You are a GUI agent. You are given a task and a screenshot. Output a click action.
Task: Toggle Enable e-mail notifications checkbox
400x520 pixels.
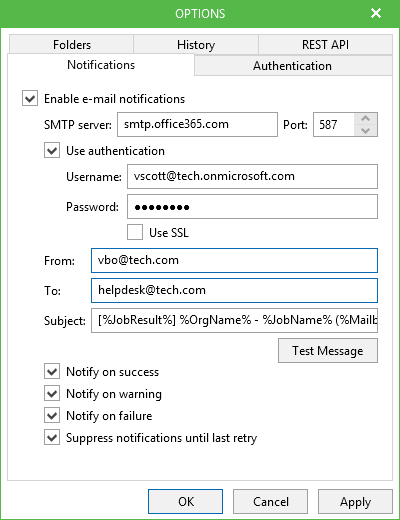point(30,99)
